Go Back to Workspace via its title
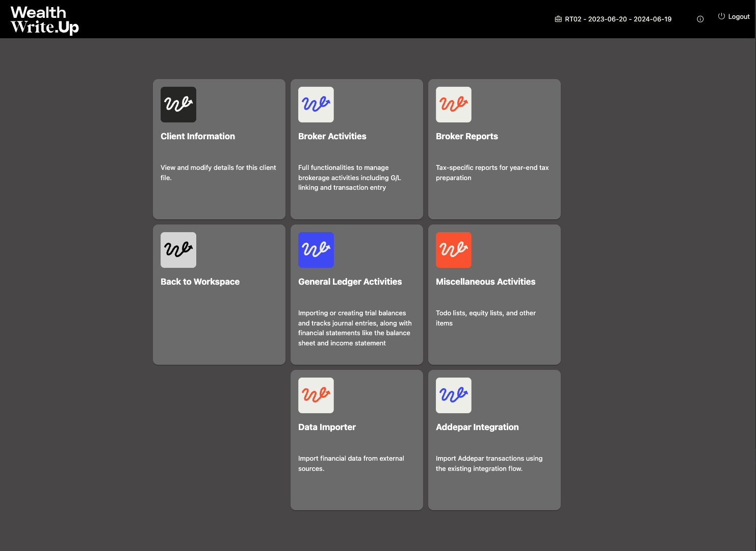The height and width of the screenshot is (551, 756). pos(200,282)
